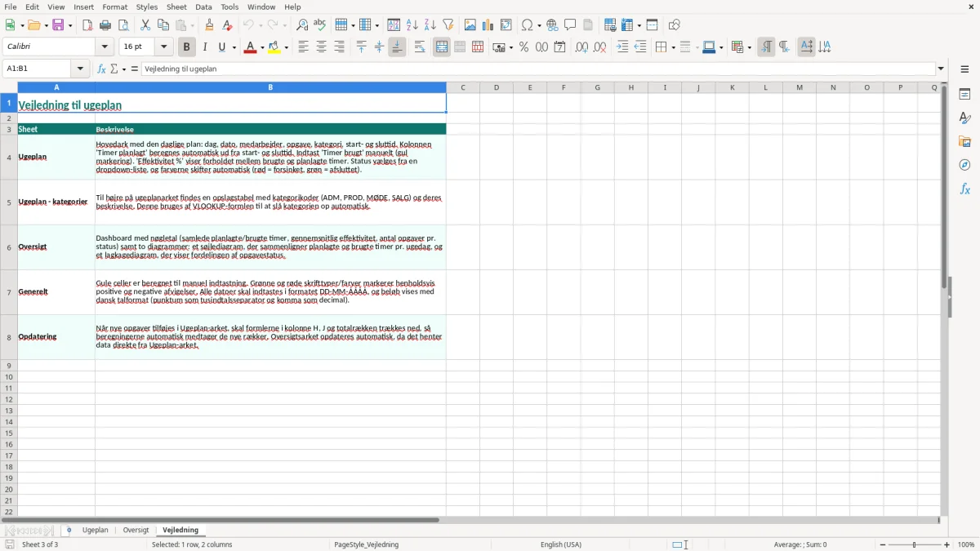Delete a decimal place
The height and width of the screenshot is (551, 980).
pos(599,47)
